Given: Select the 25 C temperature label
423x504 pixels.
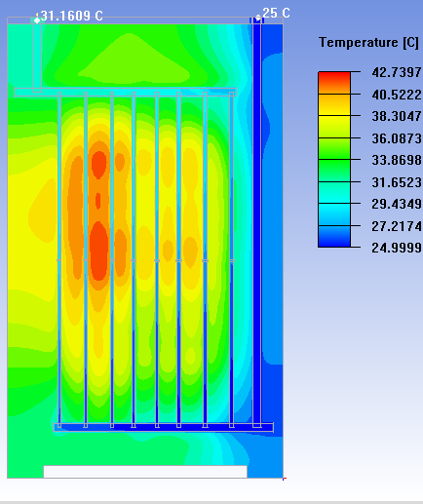Looking at the screenshot, I should click(x=276, y=13).
